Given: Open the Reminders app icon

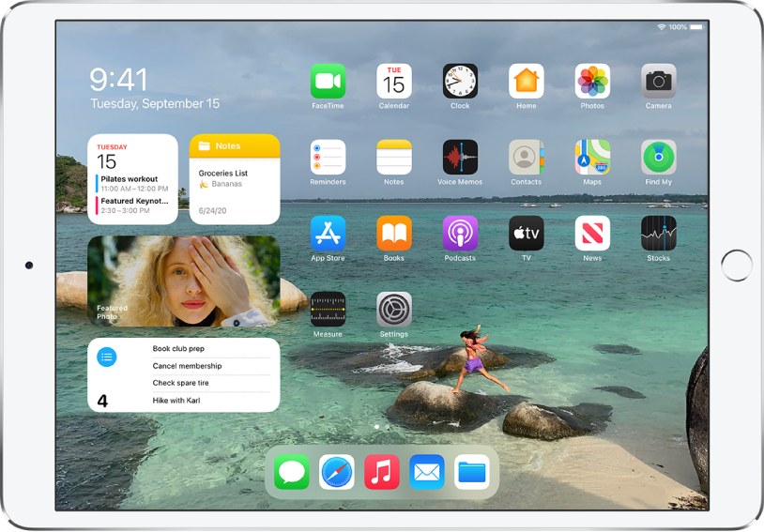Looking at the screenshot, I should coord(328,157).
